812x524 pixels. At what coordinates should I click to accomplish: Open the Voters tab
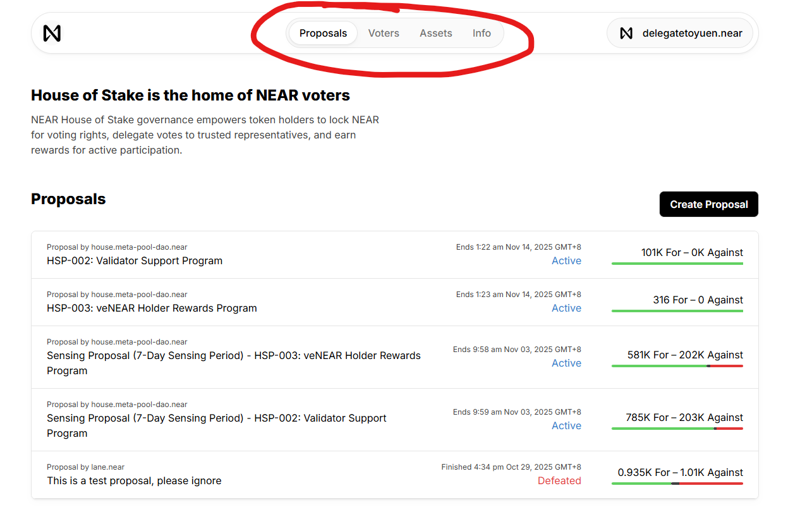tap(384, 33)
